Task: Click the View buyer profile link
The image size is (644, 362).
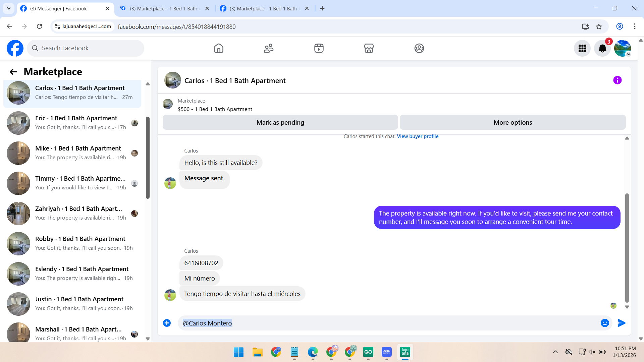Action: (x=418, y=136)
